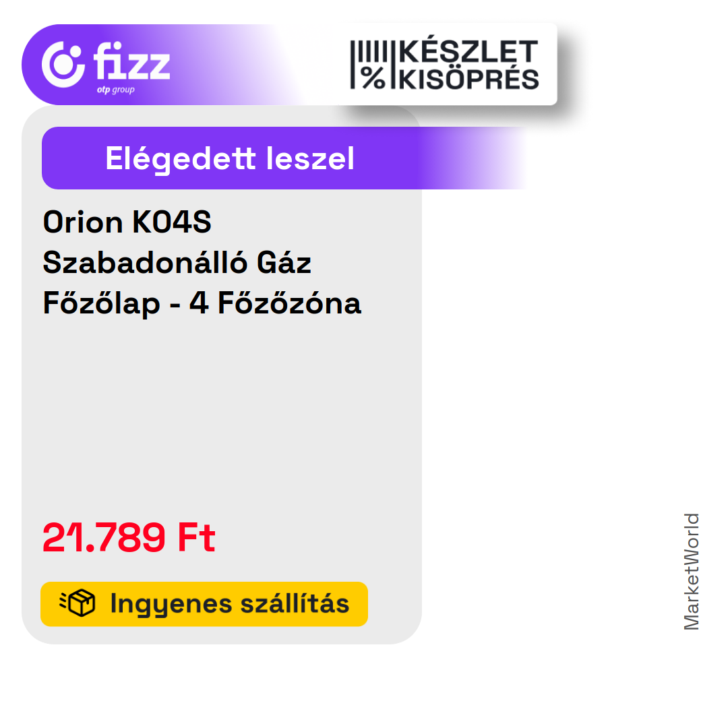Click the barcode stripes icon
Image resolution: width=728 pixels, height=728 pixels.
pyautogui.click(x=369, y=51)
